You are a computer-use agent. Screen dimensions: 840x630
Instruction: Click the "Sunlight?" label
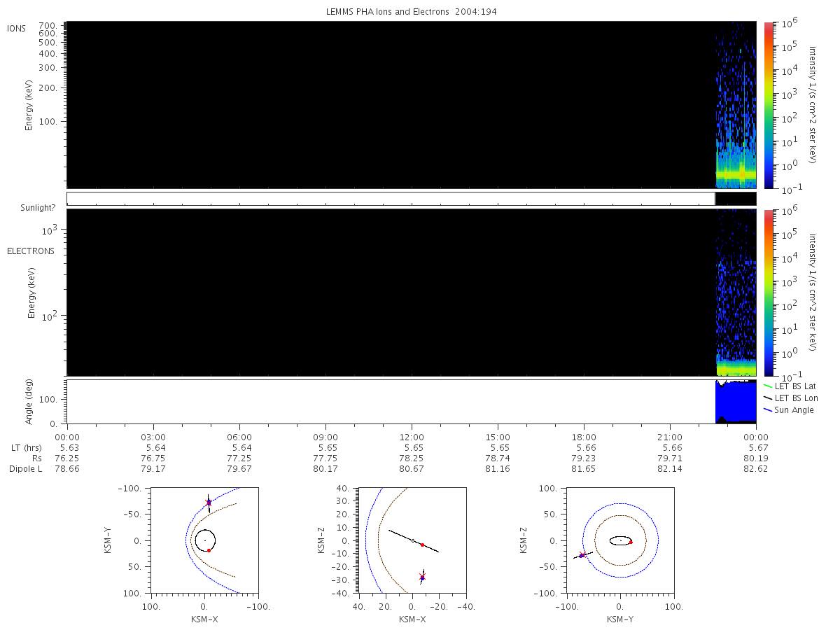click(38, 208)
